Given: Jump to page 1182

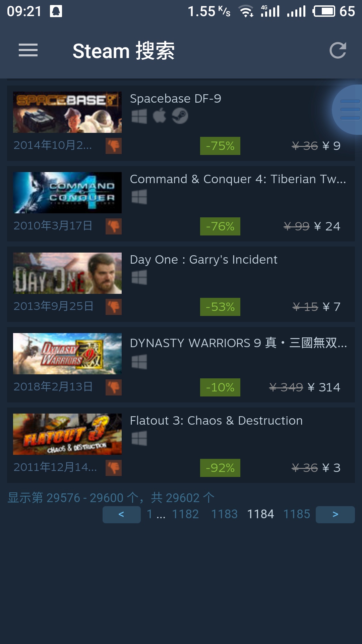Looking at the screenshot, I should (x=185, y=514).
